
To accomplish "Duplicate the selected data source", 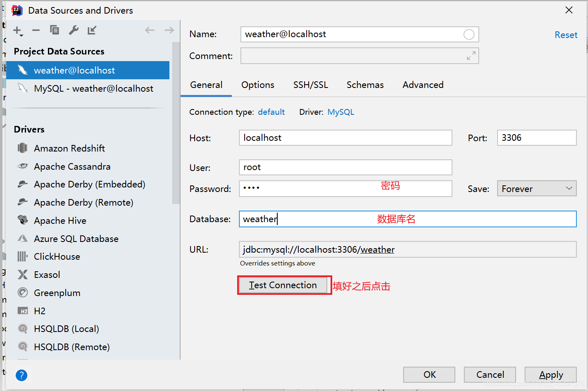I will (x=54, y=30).
